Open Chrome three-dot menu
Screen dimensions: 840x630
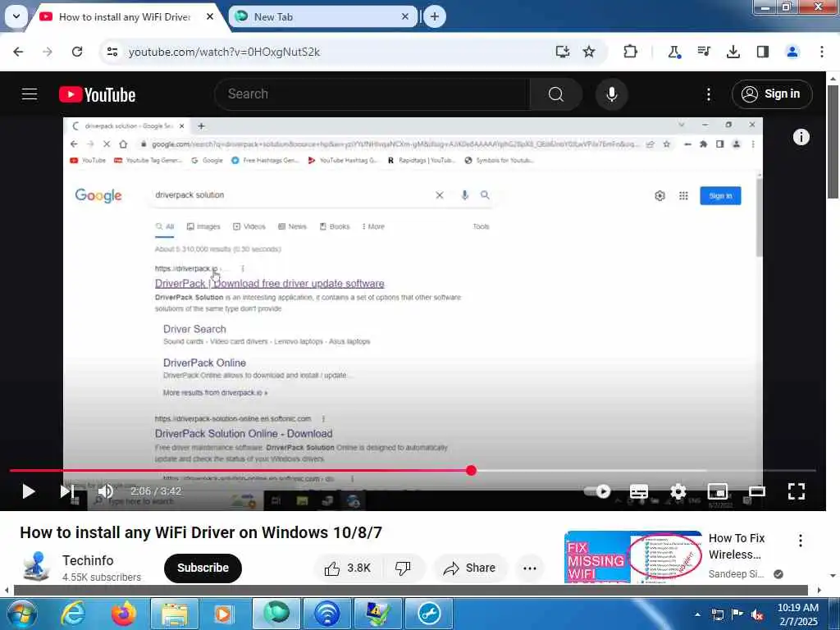pyautogui.click(x=822, y=52)
